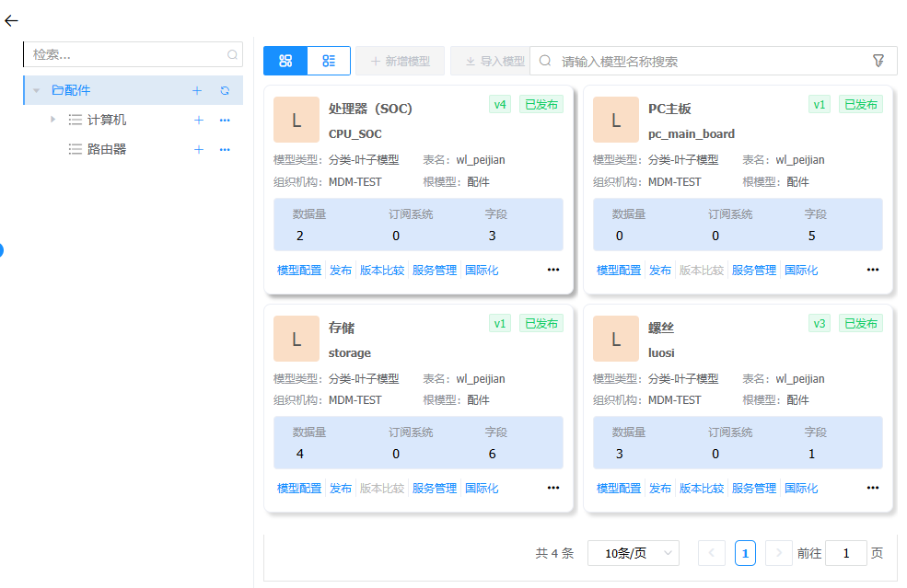Add a child under 计算机 with plus icon
This screenshot has width=907, height=588.
pyautogui.click(x=199, y=120)
